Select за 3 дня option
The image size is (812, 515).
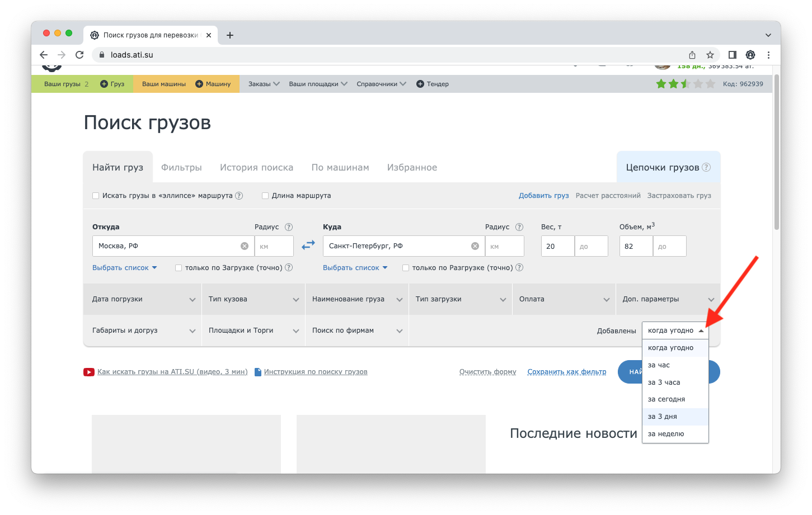[675, 417]
